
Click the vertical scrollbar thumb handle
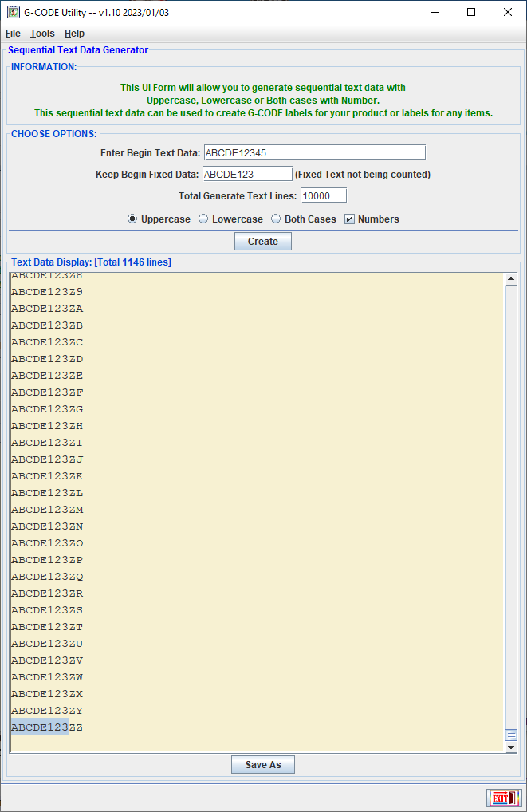511,735
